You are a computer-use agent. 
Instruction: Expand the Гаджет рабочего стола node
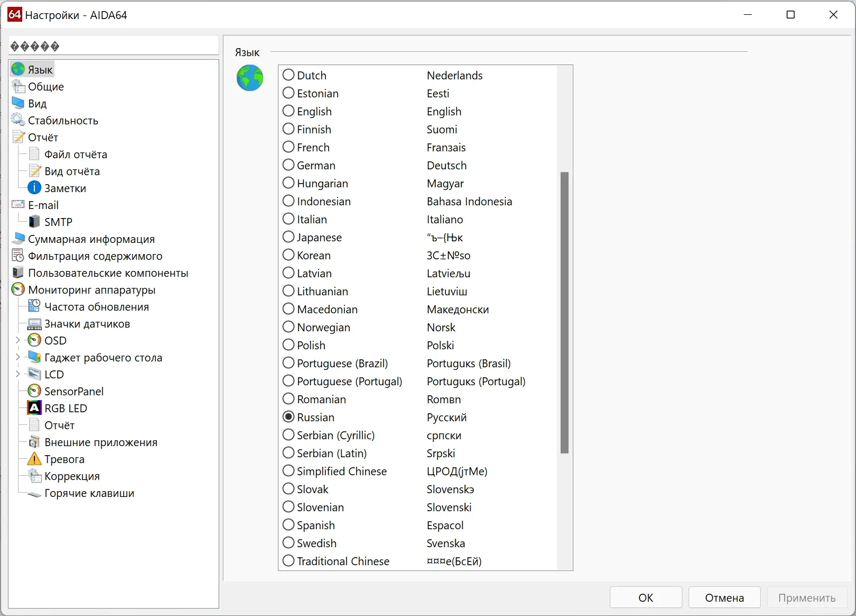tap(17, 357)
